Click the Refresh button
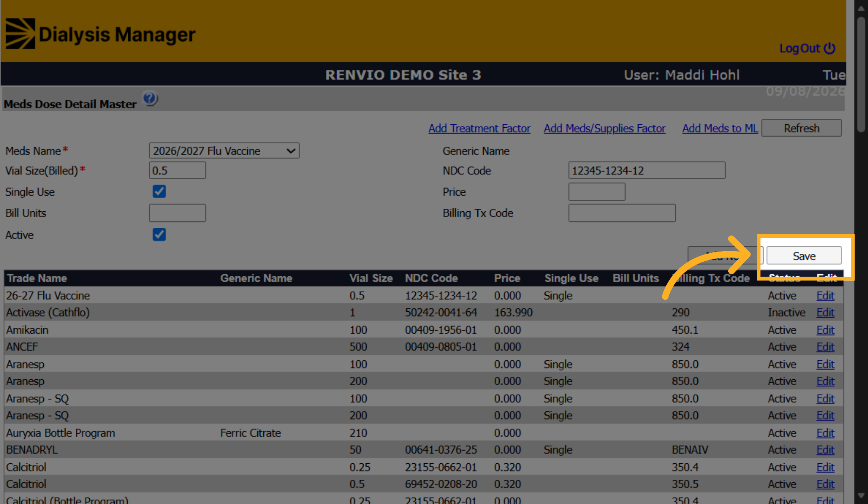Screen dimensions: 868x504 (x=802, y=128)
